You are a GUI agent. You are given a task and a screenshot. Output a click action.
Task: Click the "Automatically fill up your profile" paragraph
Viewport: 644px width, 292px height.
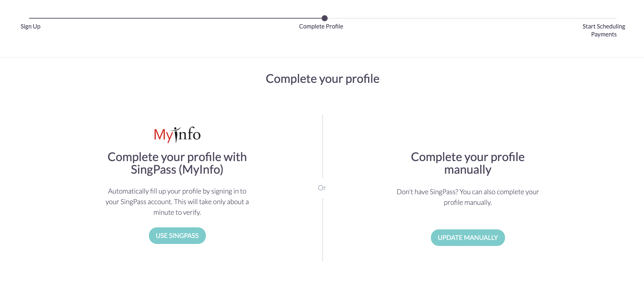click(x=177, y=202)
